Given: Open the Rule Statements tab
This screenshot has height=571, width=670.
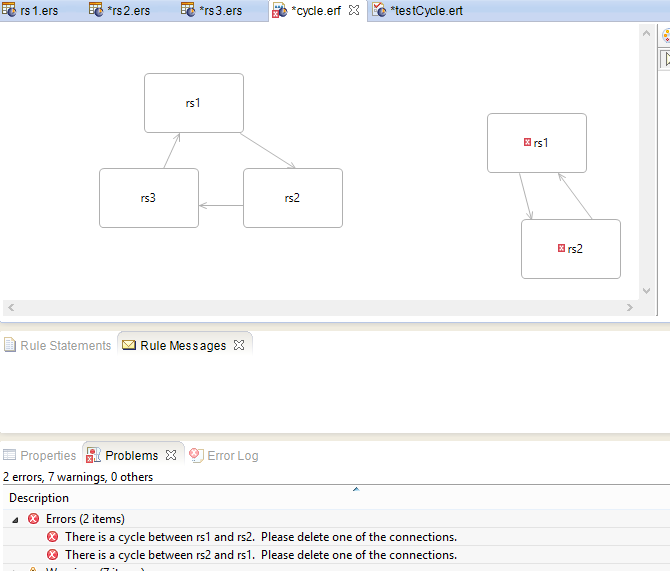Looking at the screenshot, I should click(58, 345).
